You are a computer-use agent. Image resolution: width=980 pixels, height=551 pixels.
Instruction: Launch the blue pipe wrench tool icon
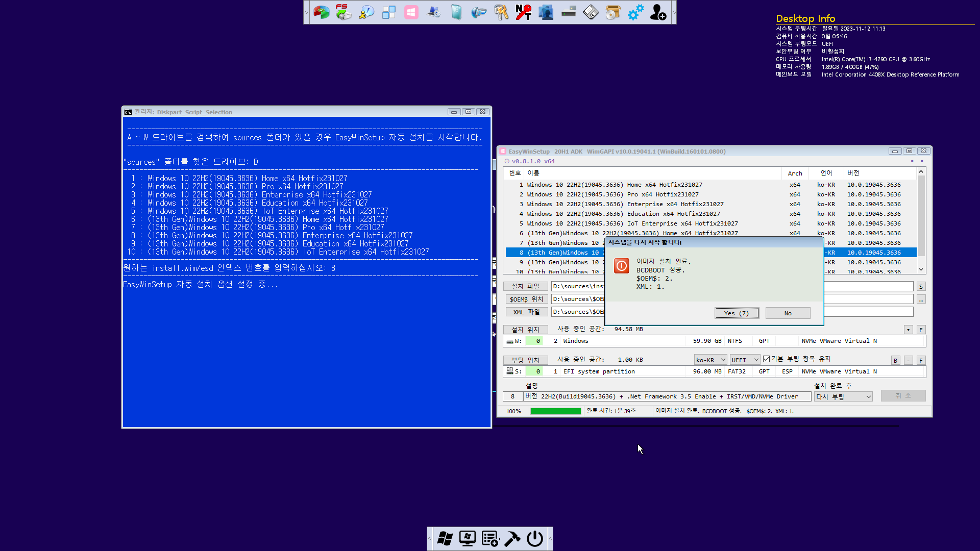[479, 12]
